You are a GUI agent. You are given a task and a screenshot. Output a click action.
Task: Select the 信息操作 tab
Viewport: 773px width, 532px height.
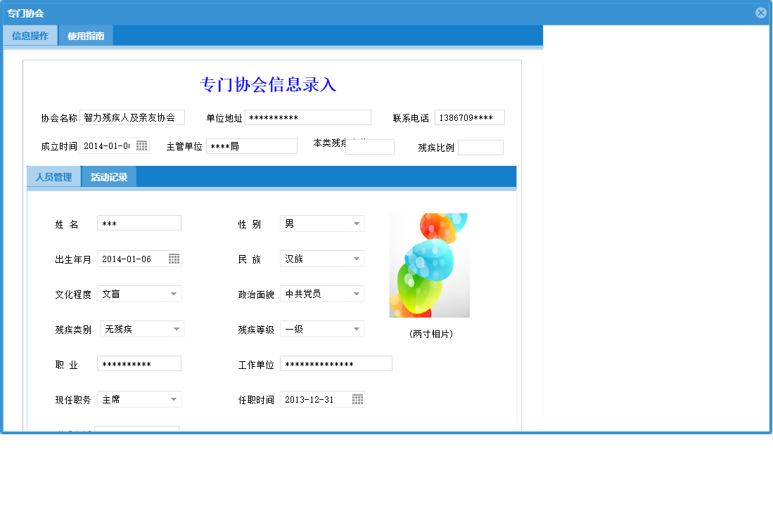tap(30, 34)
